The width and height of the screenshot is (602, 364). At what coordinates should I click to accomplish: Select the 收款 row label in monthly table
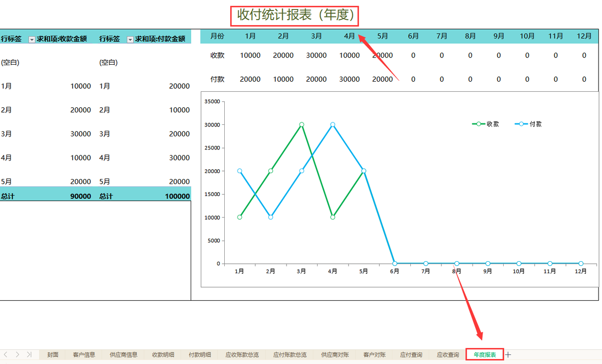pos(217,55)
